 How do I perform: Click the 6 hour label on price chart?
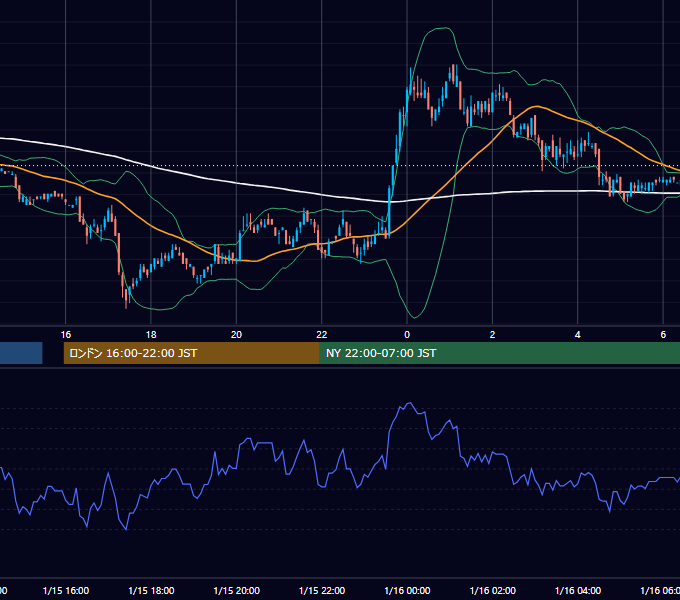click(x=663, y=335)
